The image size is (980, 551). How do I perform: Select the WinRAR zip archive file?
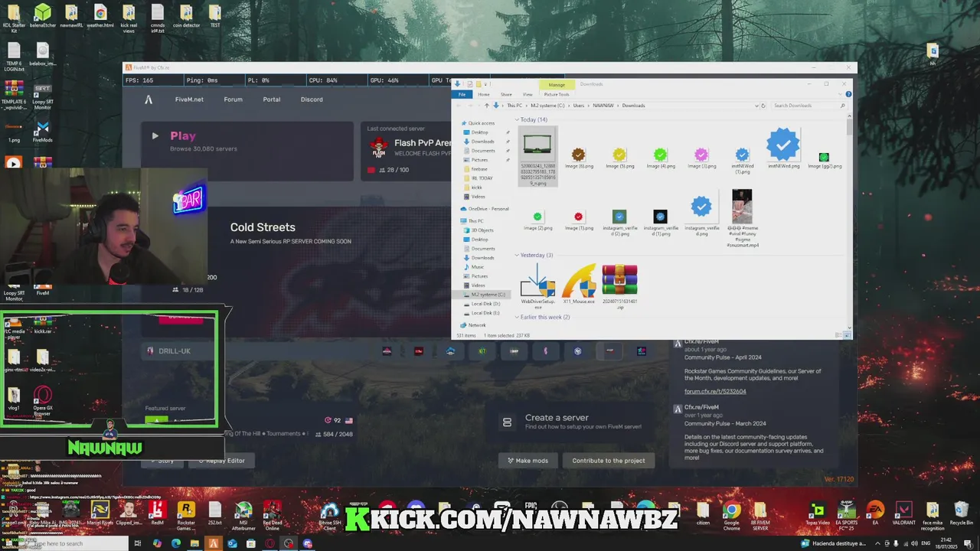click(x=619, y=285)
